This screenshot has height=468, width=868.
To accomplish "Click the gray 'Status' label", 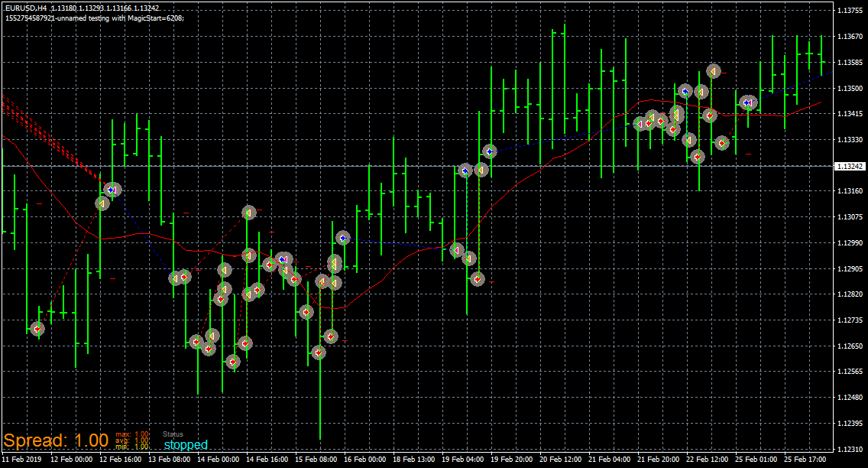I will [x=173, y=434].
